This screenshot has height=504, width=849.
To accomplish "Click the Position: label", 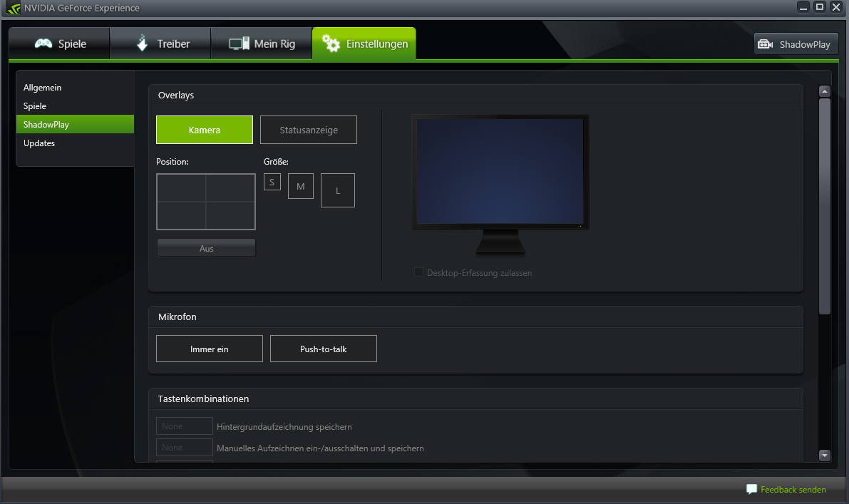I will [173, 162].
